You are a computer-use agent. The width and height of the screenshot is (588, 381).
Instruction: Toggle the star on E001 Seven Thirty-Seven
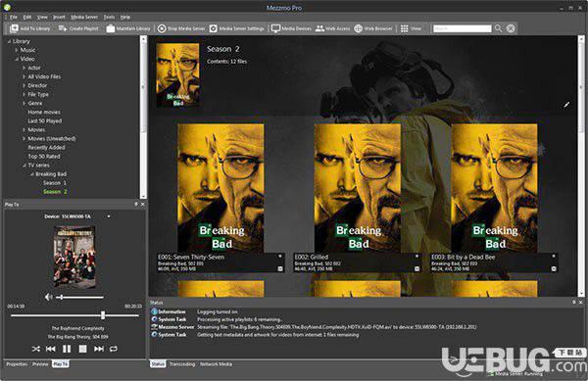(x=280, y=257)
